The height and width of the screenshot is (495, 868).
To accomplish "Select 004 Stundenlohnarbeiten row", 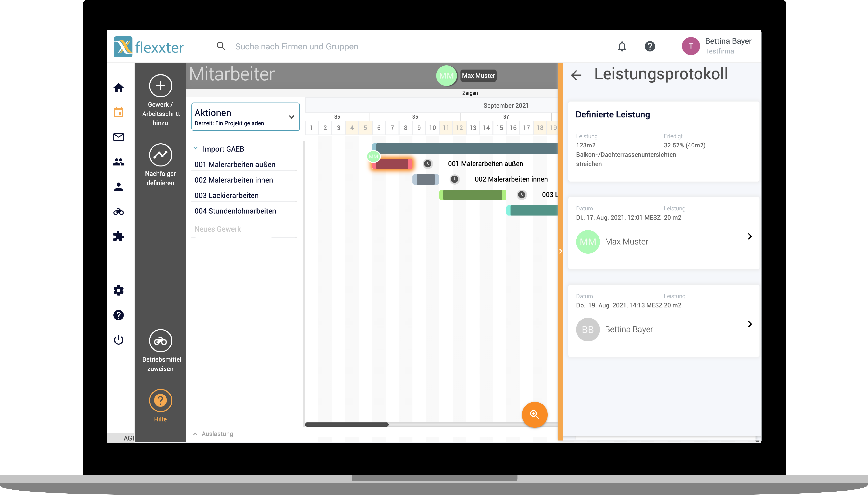I will (x=244, y=211).
